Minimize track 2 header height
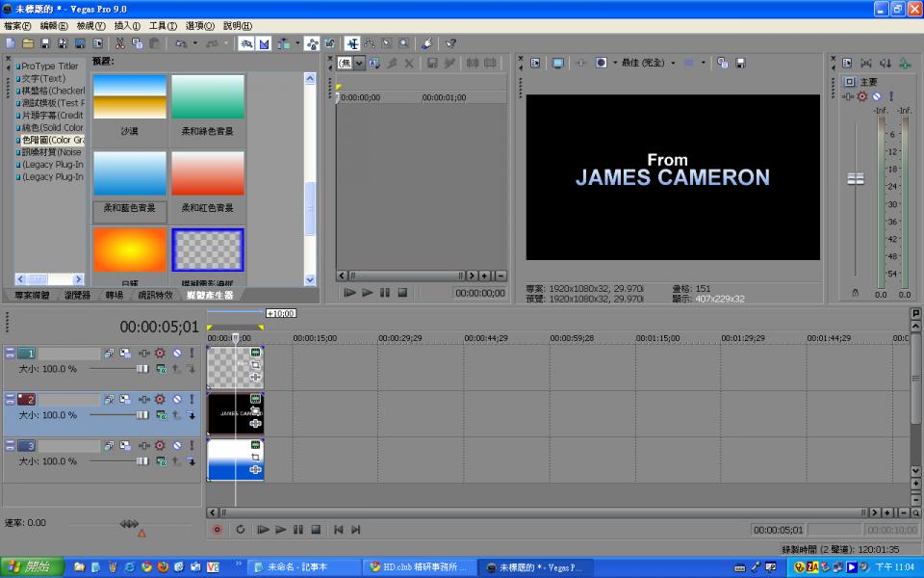This screenshot has width=924, height=578. click(x=10, y=399)
